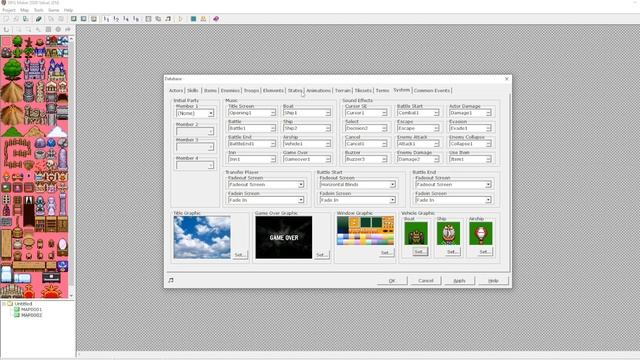Click Cancel in the Database dialog
The height and width of the screenshot is (360, 640).
pyautogui.click(x=426, y=280)
